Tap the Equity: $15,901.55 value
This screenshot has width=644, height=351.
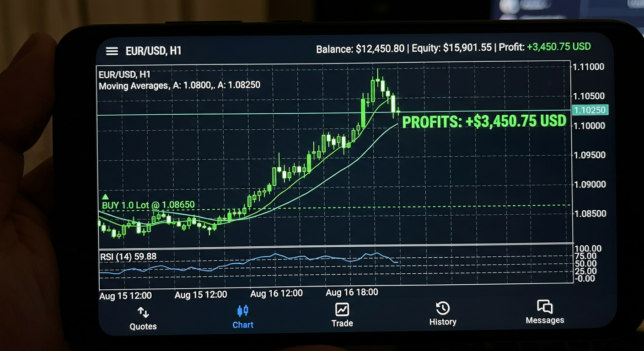point(452,48)
